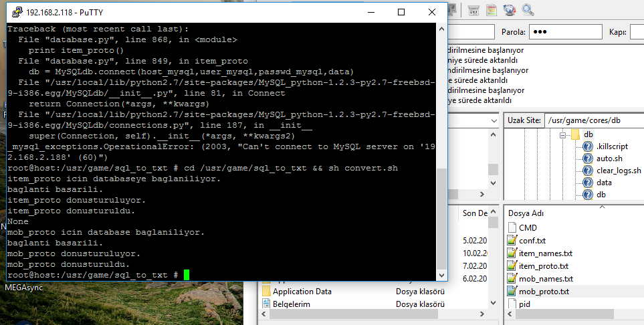Click FileZilla queue view toolbar icon
The width and height of the screenshot is (644, 325).
(473, 10)
